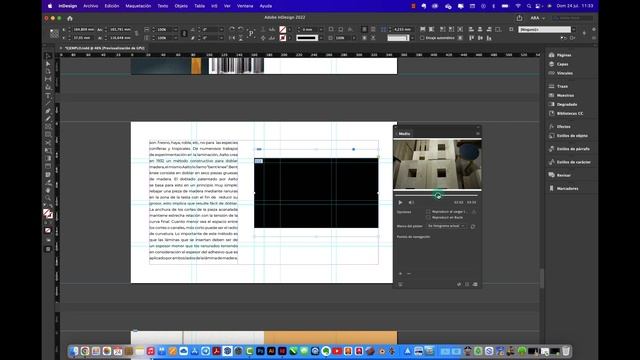Open the Estilos de carácter panel
Viewport: 640px width, 360px height.
pos(573,162)
